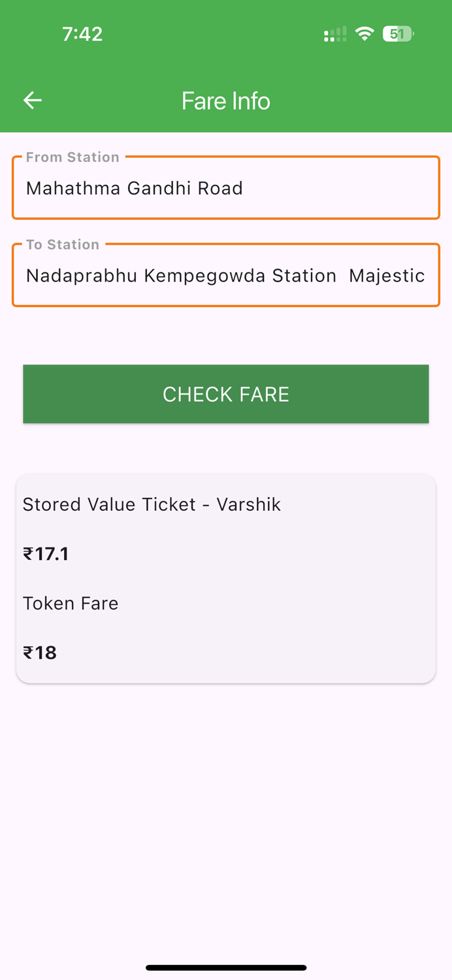Viewport: 452px width, 980px height.
Task: Tap the home indicator bar
Action: tap(226, 968)
